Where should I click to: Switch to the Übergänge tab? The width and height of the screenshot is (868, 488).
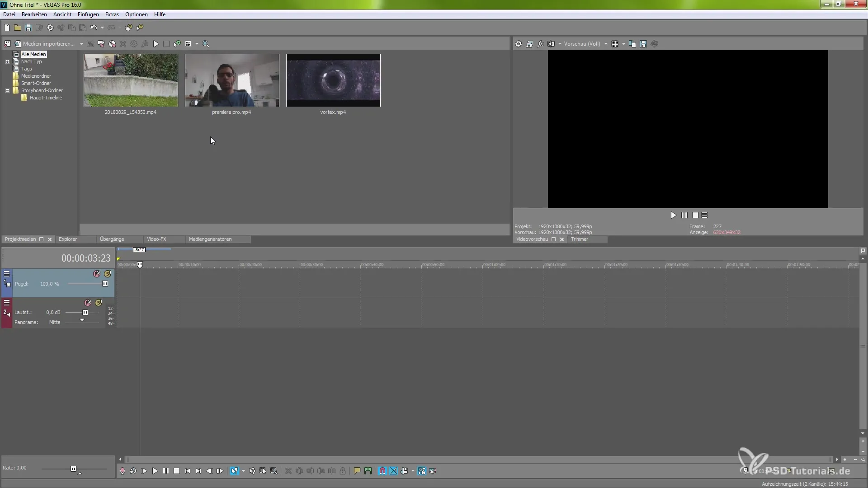coord(112,239)
